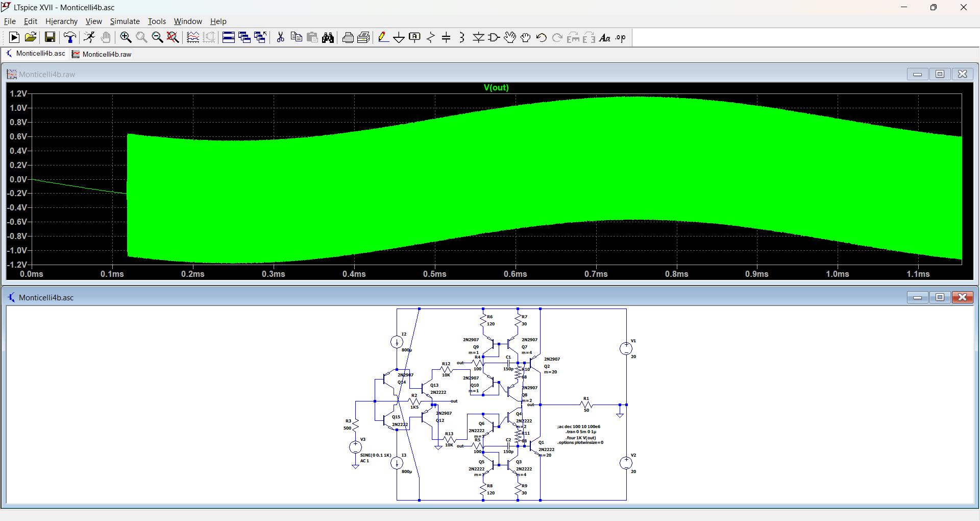Click the 0.5ms time axis label

click(434, 274)
